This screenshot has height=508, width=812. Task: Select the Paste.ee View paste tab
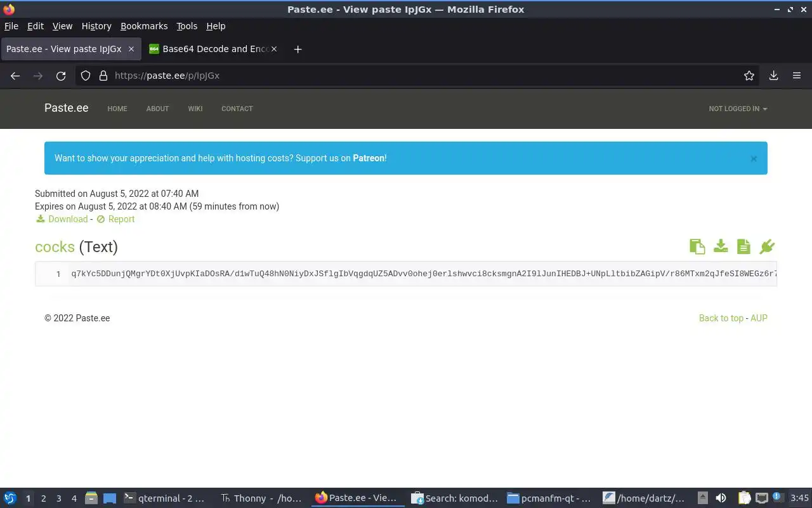[70, 49]
